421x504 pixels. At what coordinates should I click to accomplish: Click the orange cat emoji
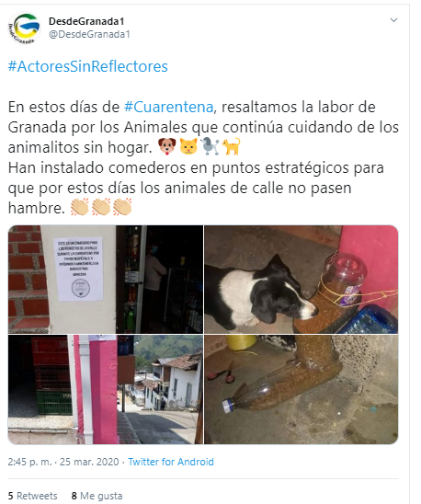pyautogui.click(x=231, y=146)
